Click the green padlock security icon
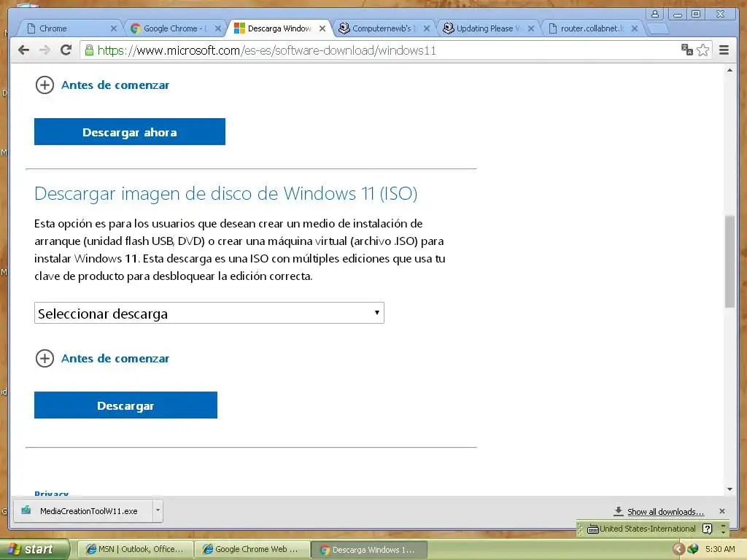 click(x=89, y=50)
